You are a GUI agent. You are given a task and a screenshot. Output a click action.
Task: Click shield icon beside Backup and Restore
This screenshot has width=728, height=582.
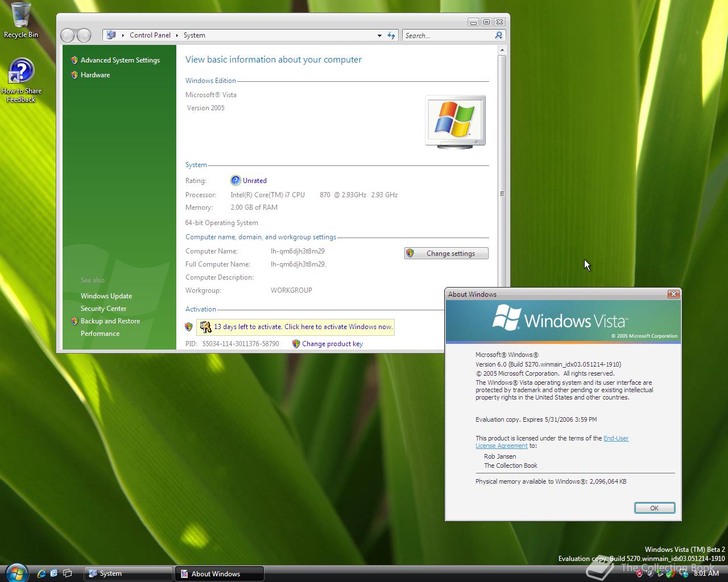coord(75,321)
